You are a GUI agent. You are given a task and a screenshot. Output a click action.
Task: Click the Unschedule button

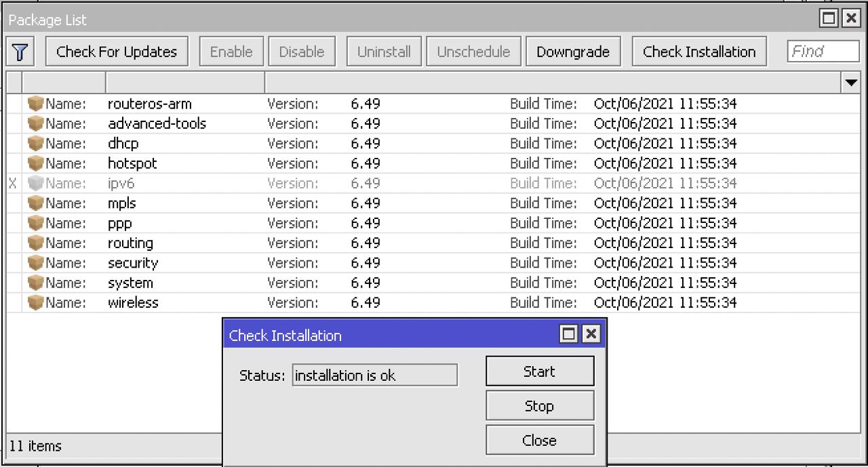pyautogui.click(x=473, y=52)
